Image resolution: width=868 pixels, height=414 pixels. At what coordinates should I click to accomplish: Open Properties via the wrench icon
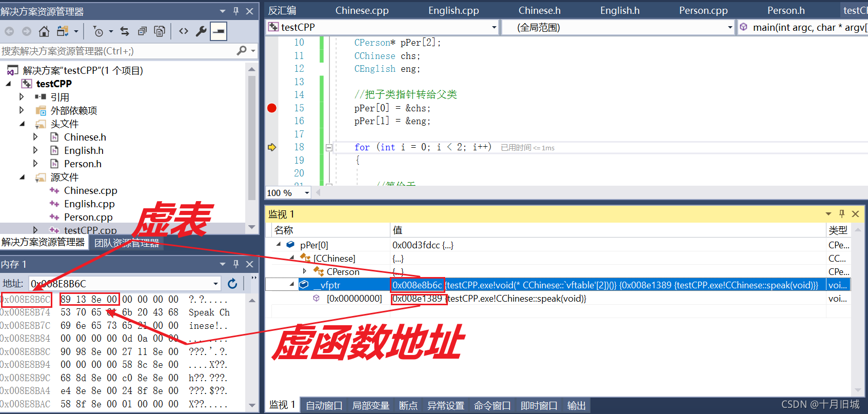201,32
